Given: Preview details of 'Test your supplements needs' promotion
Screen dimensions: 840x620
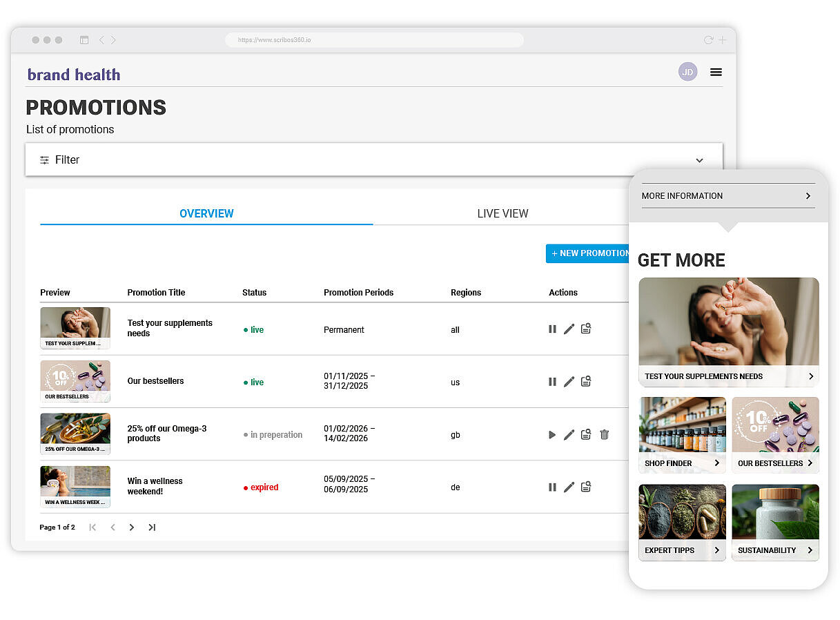Looking at the screenshot, I should (586, 329).
